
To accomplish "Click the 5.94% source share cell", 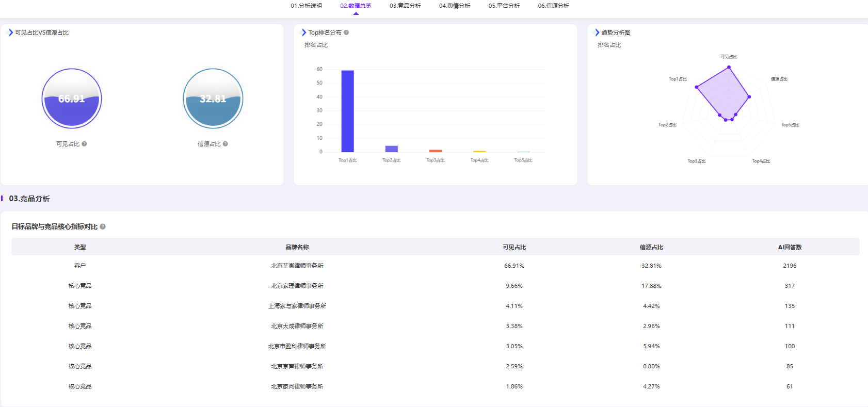I will pos(651,346).
